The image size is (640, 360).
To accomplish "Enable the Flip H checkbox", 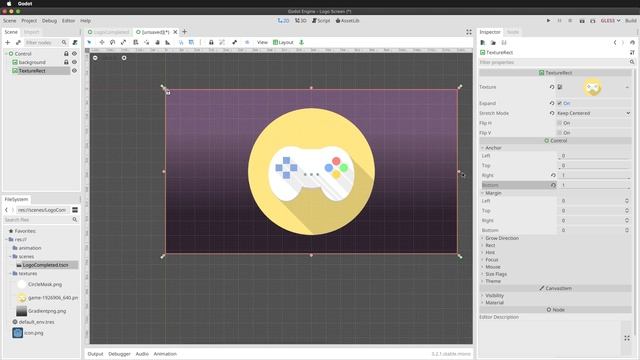I will pos(560,123).
